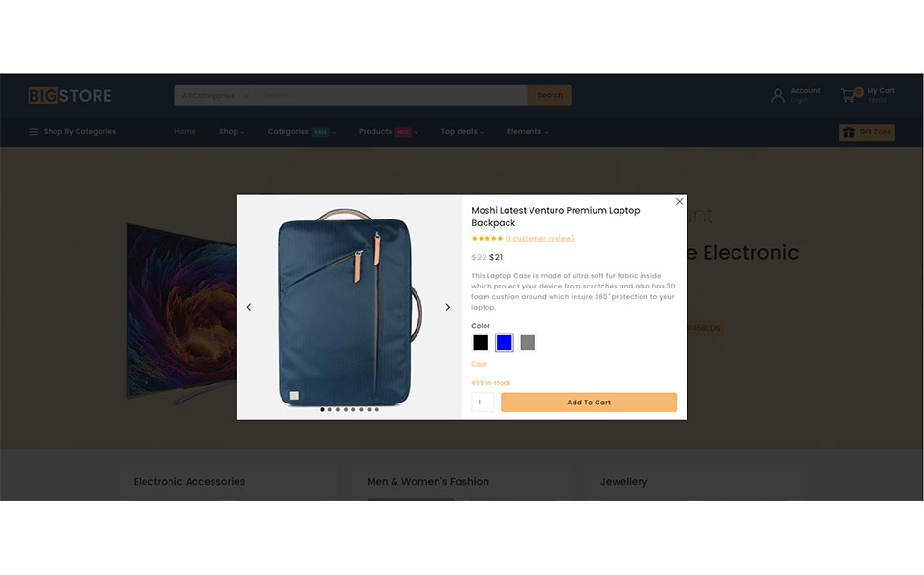The image size is (924, 575).
Task: Open the My Cart shopping cart icon
Action: click(x=849, y=95)
